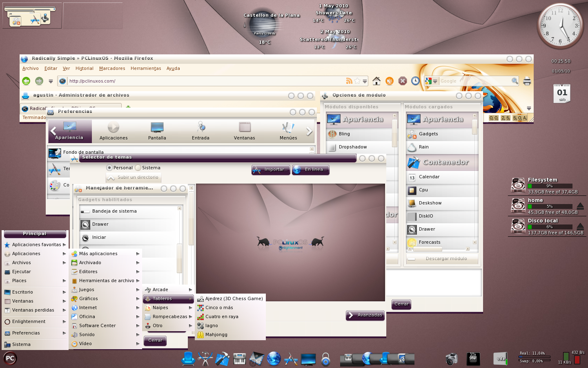Click the printer icon in Firefox toolbar

[527, 81]
